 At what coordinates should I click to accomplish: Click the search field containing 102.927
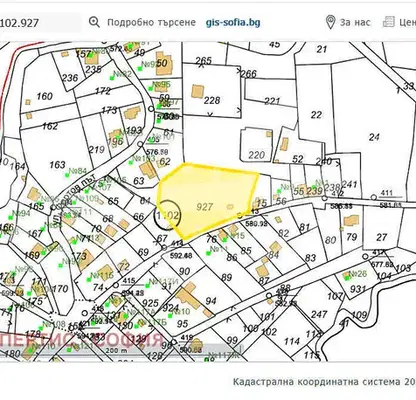tap(40, 23)
